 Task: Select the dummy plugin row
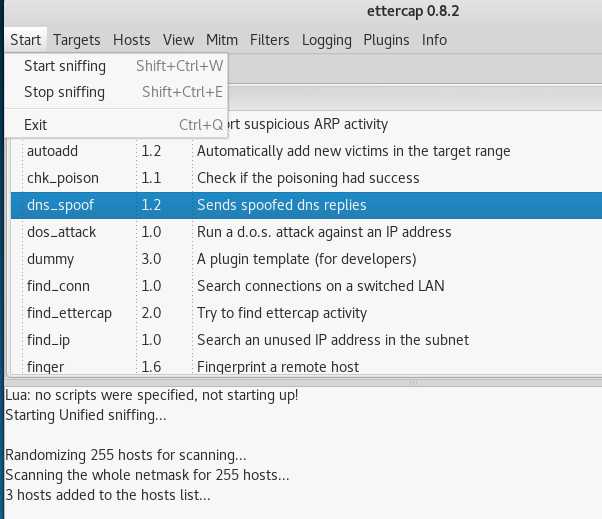pos(306,259)
